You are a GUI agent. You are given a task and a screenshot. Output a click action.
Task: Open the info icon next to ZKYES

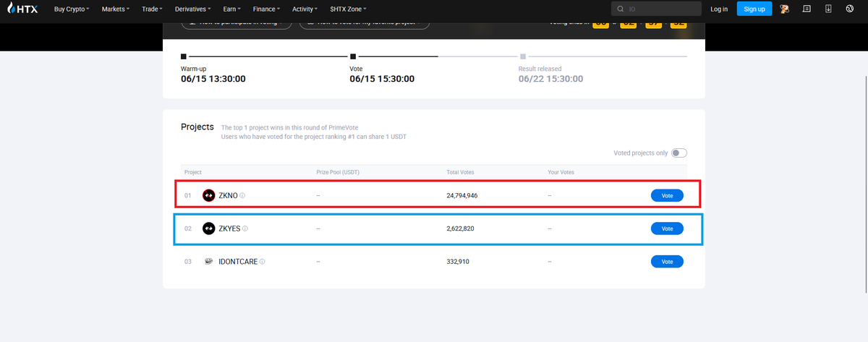tap(245, 228)
